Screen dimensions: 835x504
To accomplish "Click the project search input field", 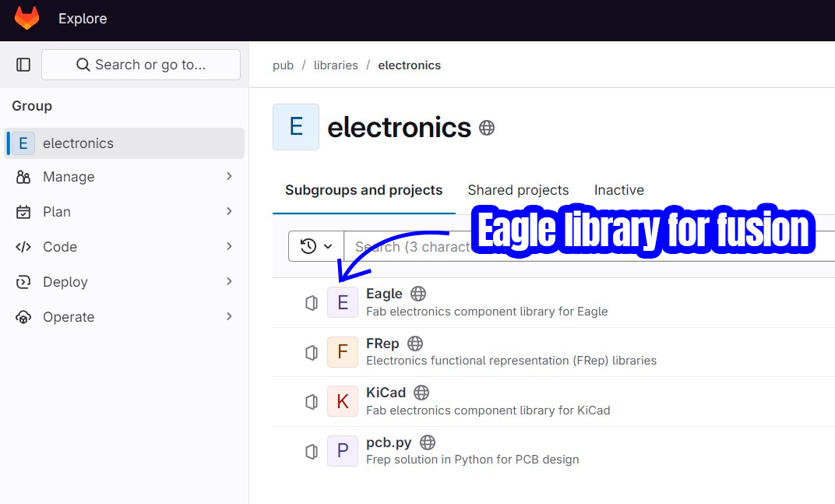I will tap(590, 246).
